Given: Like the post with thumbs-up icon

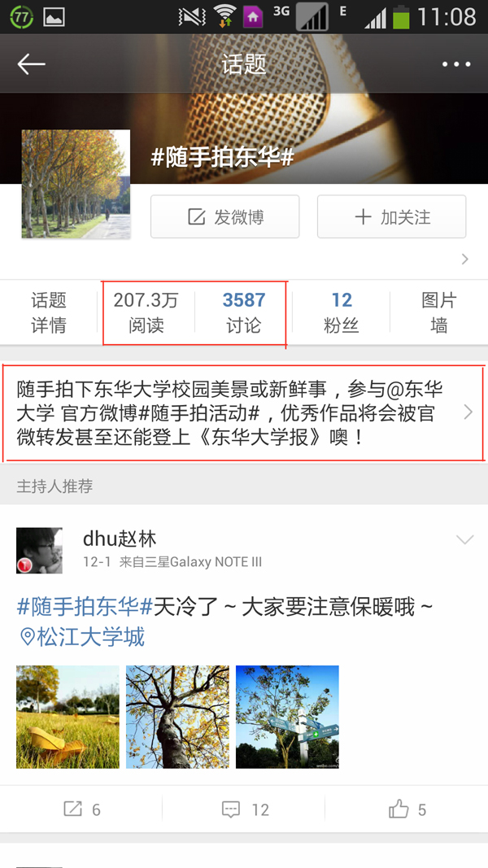Looking at the screenshot, I should 407,810.
